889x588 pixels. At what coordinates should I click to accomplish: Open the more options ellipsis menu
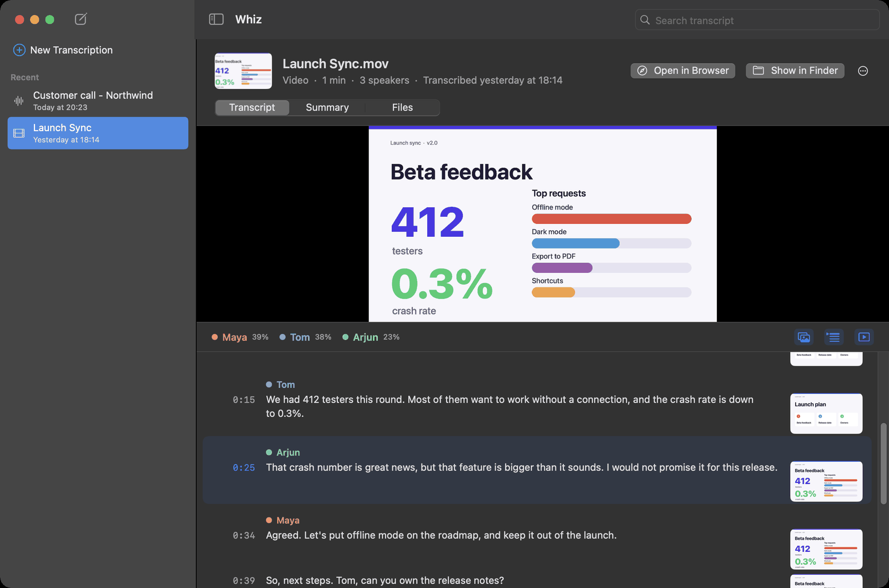(x=863, y=71)
